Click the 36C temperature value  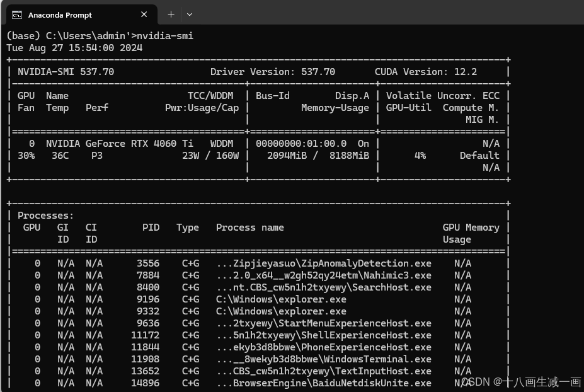coord(60,156)
